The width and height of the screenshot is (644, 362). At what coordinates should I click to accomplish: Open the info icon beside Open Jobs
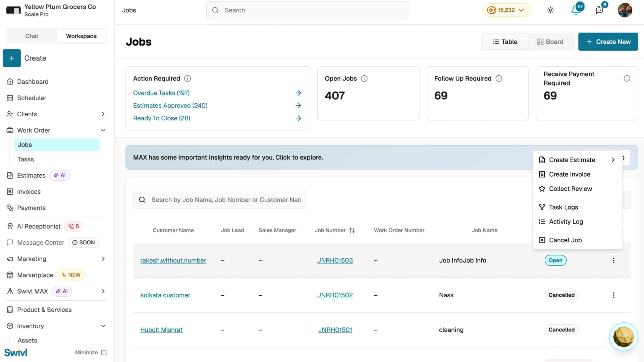pyautogui.click(x=364, y=78)
